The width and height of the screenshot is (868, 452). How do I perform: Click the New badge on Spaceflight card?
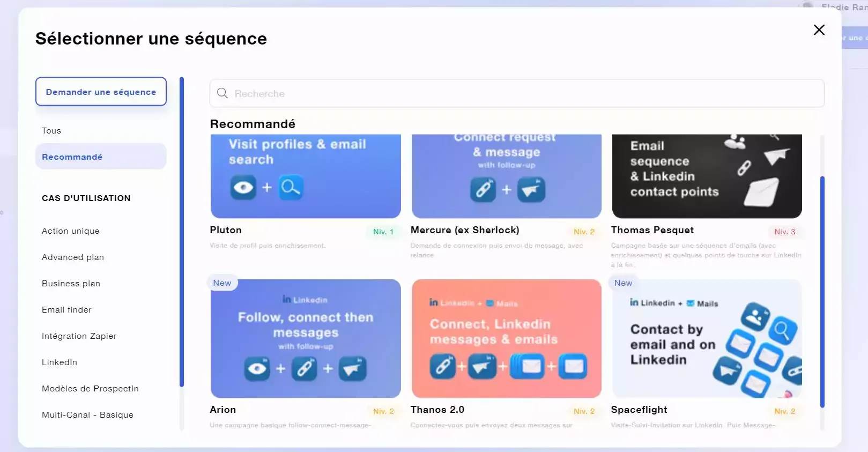click(x=623, y=283)
